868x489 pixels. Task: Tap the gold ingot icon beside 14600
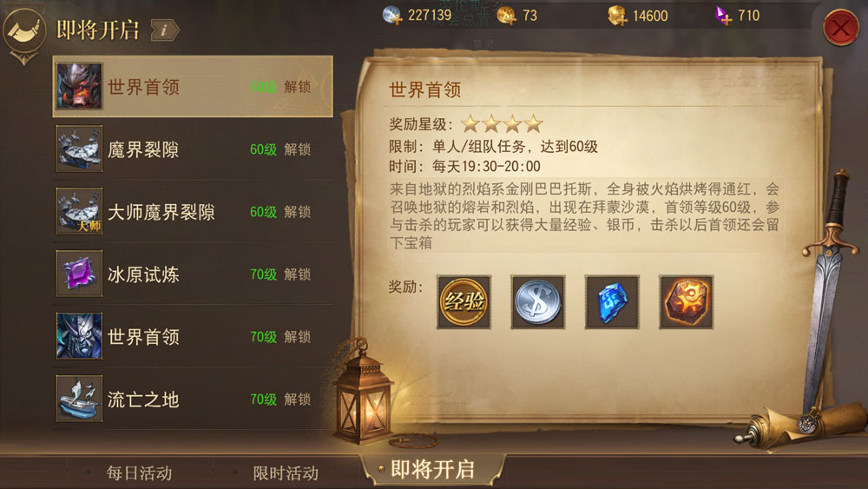click(x=617, y=16)
